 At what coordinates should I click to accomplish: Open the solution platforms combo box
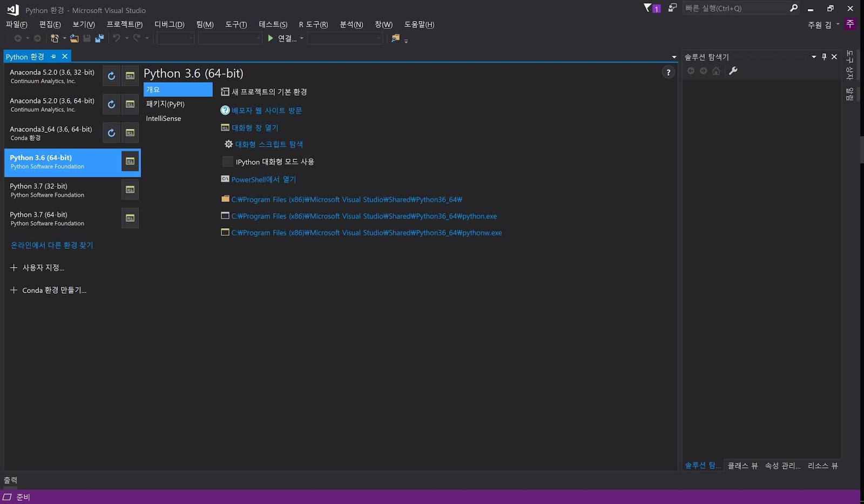point(230,38)
